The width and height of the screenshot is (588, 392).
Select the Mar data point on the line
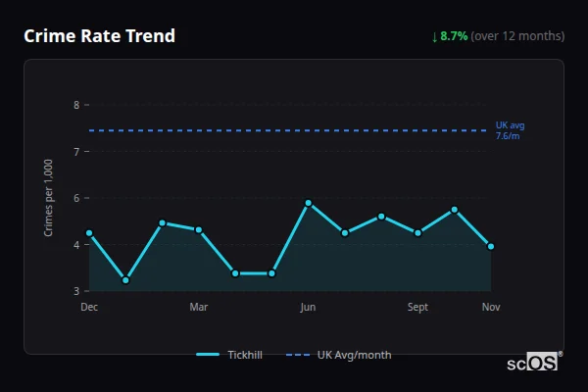(199, 230)
